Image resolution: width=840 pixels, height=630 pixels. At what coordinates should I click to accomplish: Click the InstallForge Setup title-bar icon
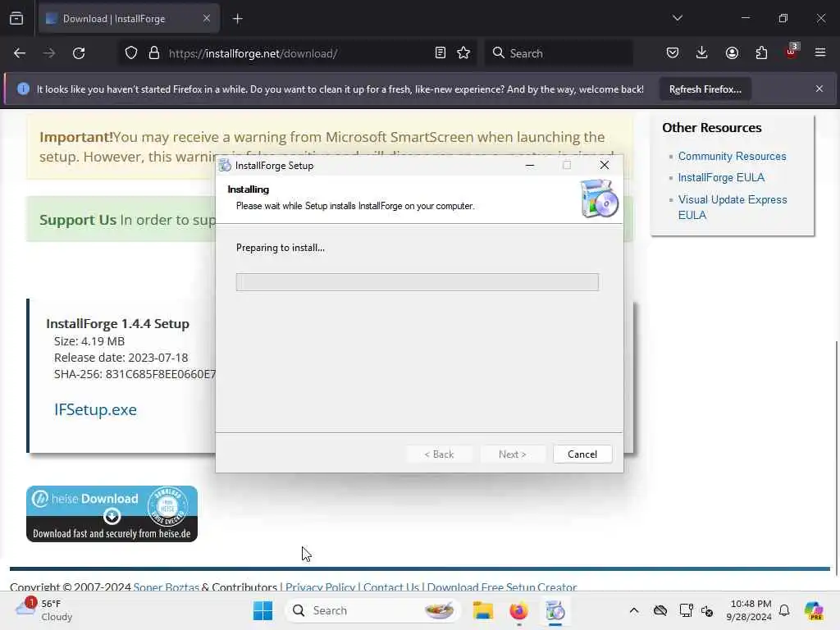tap(225, 166)
